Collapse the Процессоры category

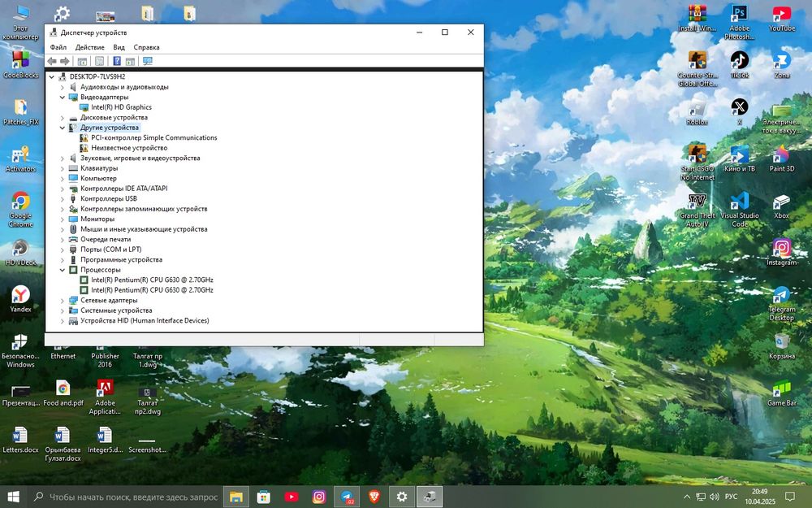click(x=63, y=270)
